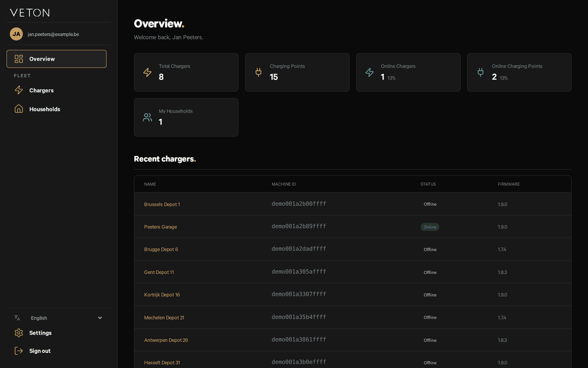Open the English language dropdown
The image size is (588, 368).
pos(59,318)
